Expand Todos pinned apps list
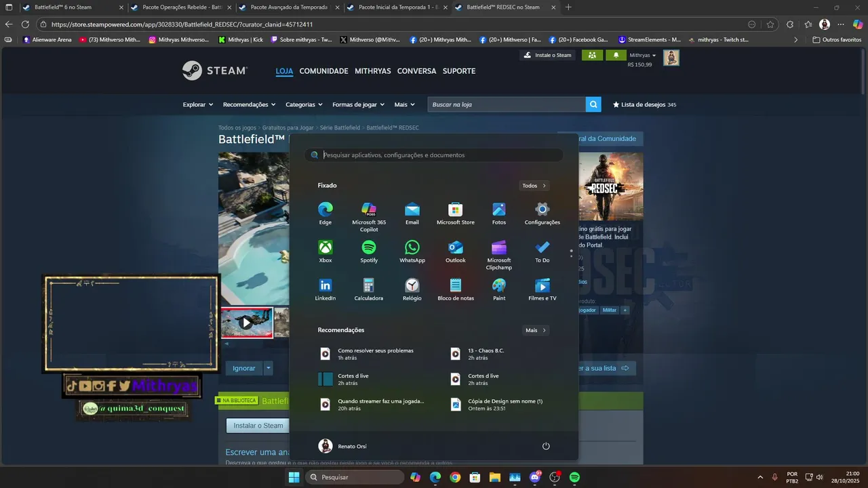This screenshot has height=488, width=868. 534,186
